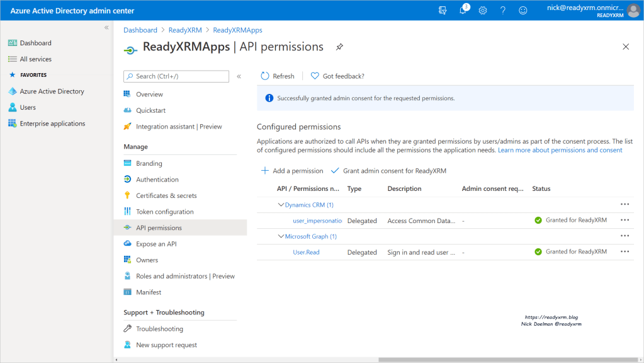Open more options for user_impersonation row
Screen dimensions: 644x363
pos(624,220)
